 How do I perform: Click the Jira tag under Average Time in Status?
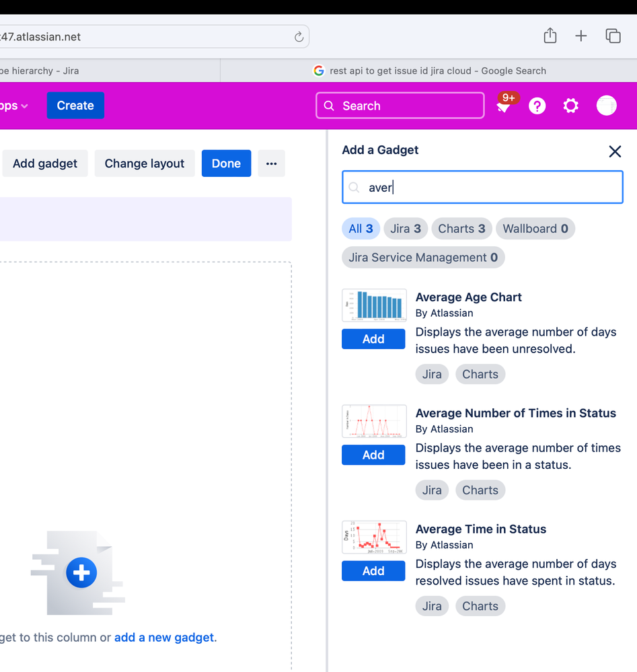[x=432, y=606]
